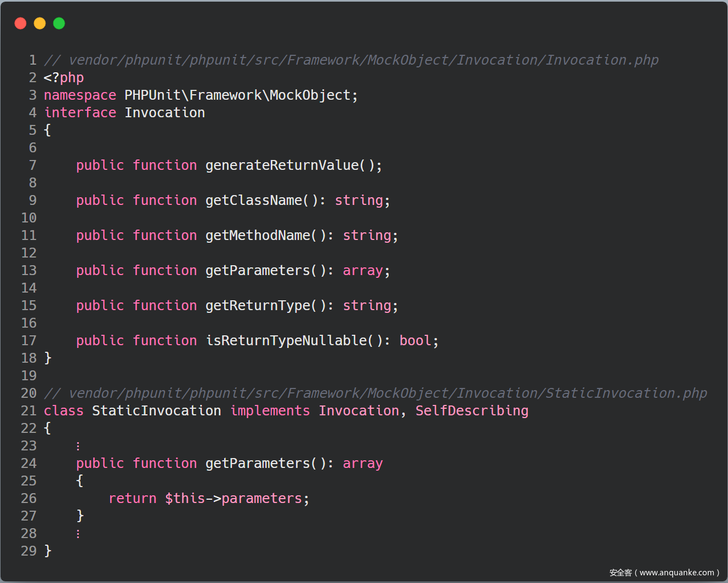Click the StaticInvocation class name on line 21

(x=156, y=411)
